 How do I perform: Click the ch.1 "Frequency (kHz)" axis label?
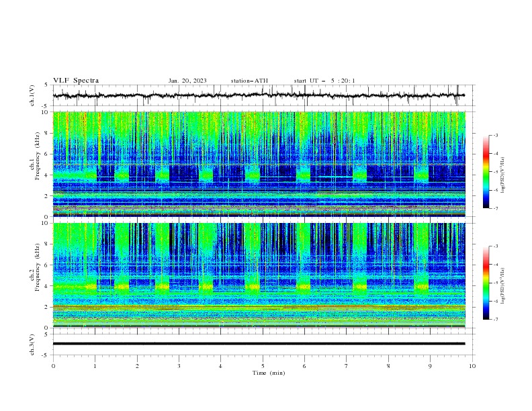tap(37, 156)
